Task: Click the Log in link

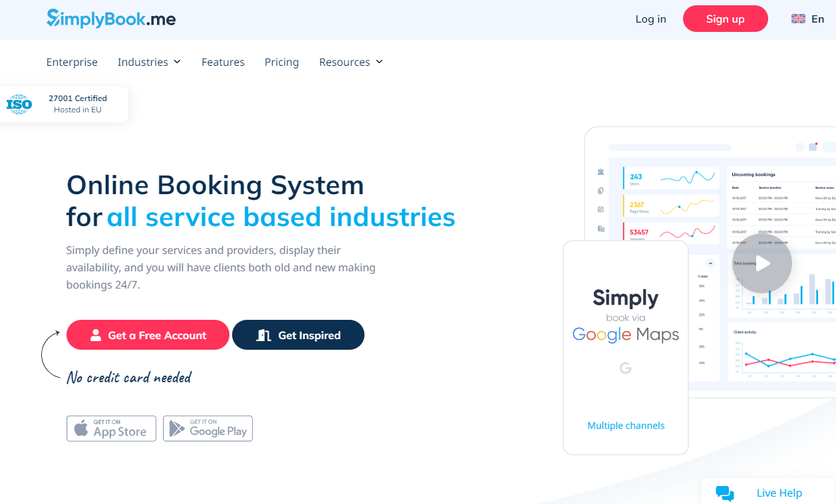Action: point(650,19)
